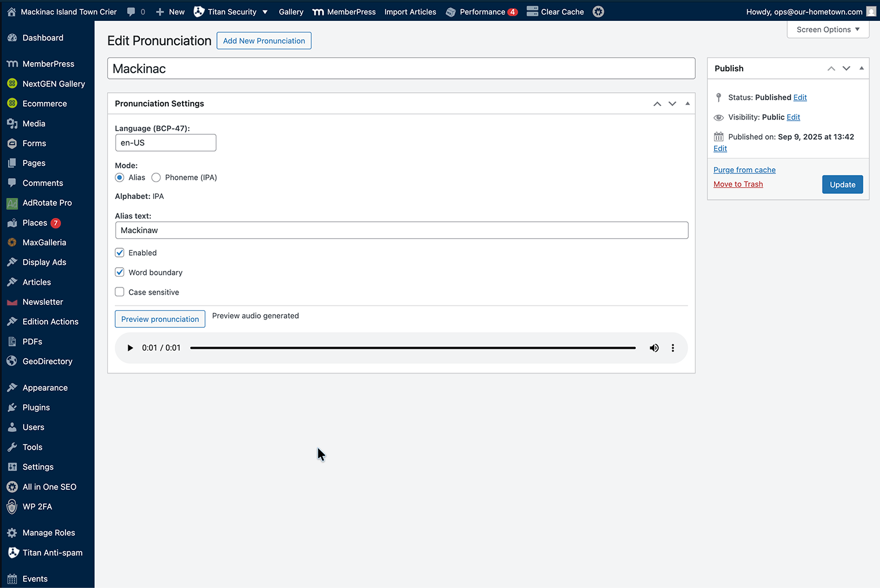Open the MemberPress admin menu
The height and width of the screenshot is (588, 880).
tap(48, 64)
